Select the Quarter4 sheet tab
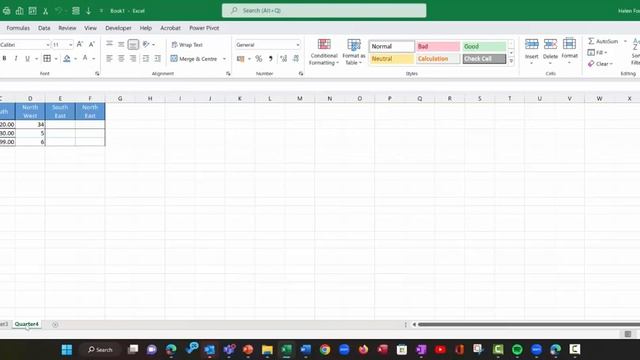This screenshot has width=640, height=360. click(x=27, y=324)
